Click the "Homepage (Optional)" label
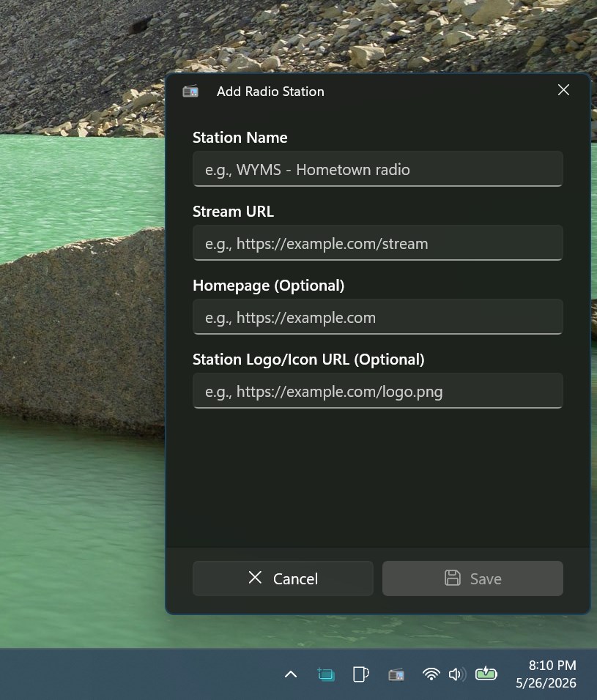This screenshot has width=597, height=700. pyautogui.click(x=268, y=286)
